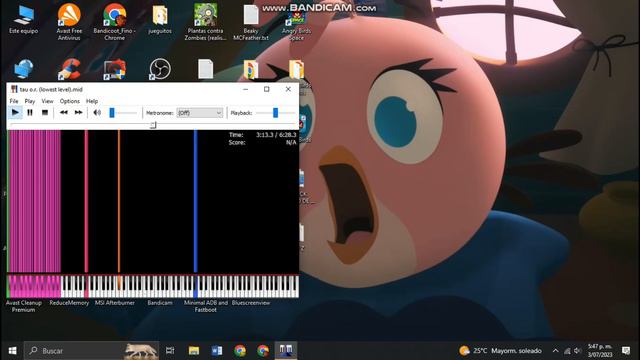This screenshot has height=360, width=640.
Task: Select Este equipo desktop icon
Action: [x=23, y=20]
